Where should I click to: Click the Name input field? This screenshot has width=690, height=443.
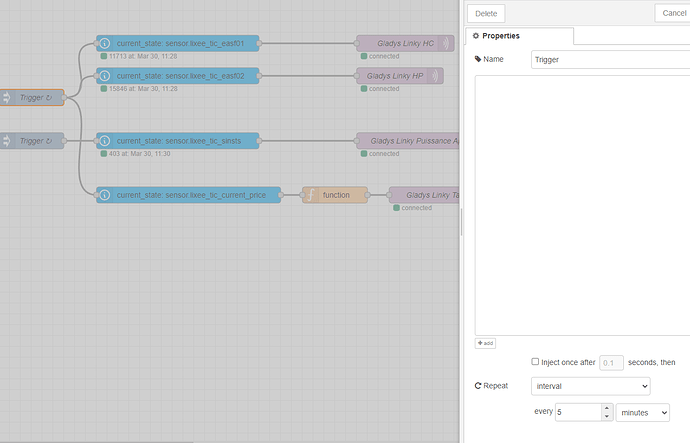[610, 59]
